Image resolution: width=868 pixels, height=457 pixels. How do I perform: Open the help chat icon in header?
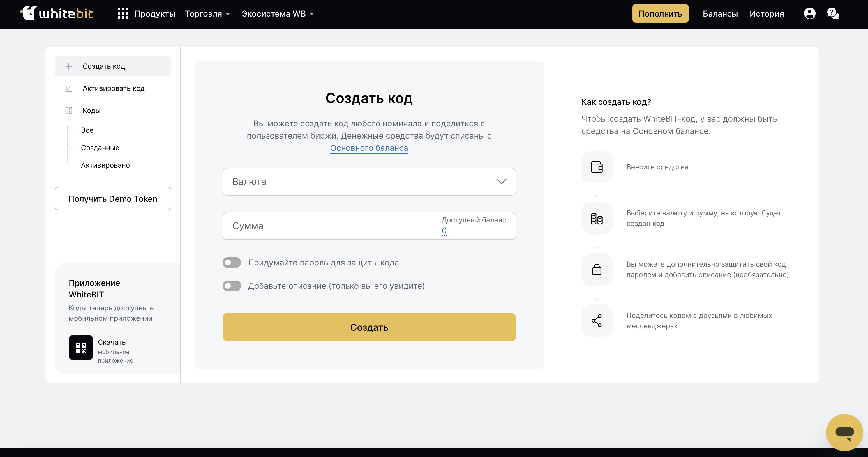tap(833, 13)
